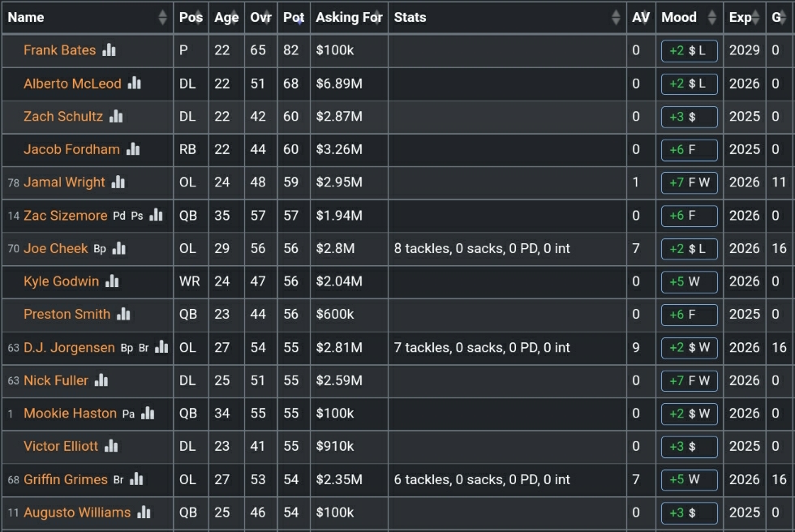Open Kyle Godwin's player page
The width and height of the screenshot is (795, 532).
(x=61, y=281)
